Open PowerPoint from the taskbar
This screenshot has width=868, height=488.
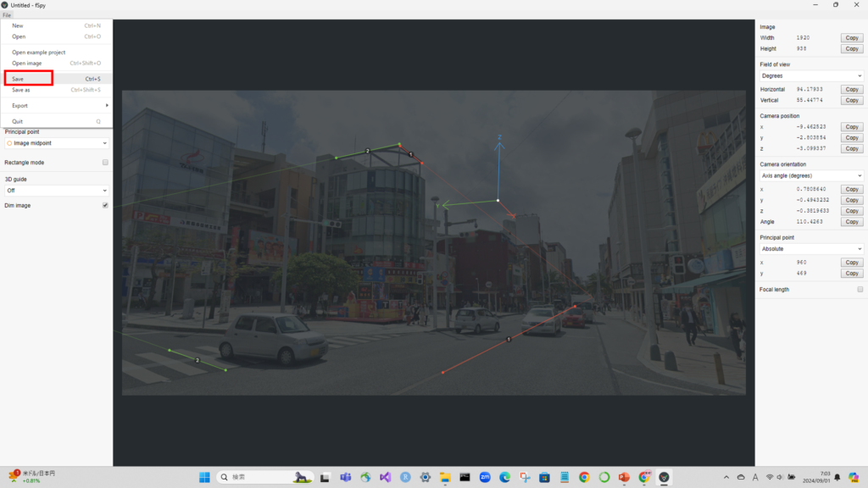(624, 477)
